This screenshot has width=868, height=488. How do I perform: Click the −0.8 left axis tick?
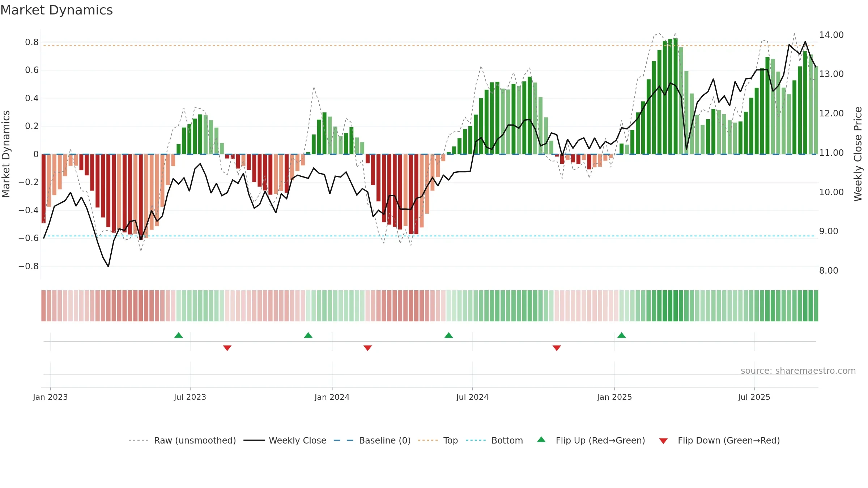[29, 266]
